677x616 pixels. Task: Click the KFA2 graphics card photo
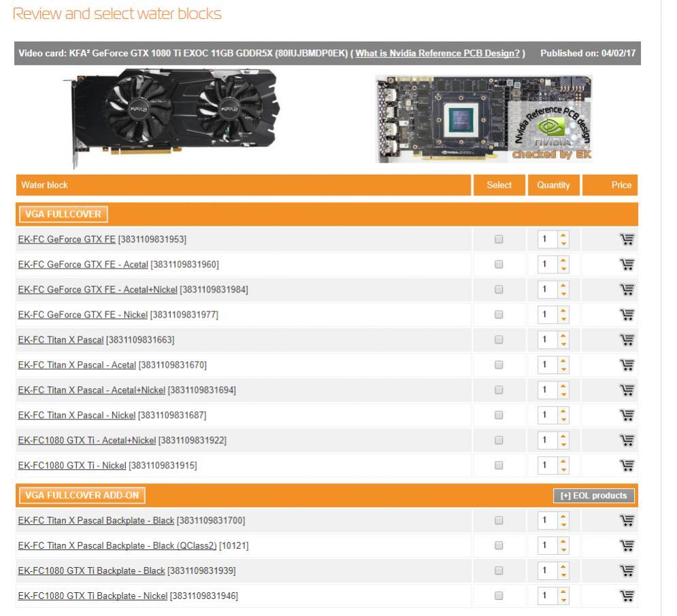coord(171,118)
